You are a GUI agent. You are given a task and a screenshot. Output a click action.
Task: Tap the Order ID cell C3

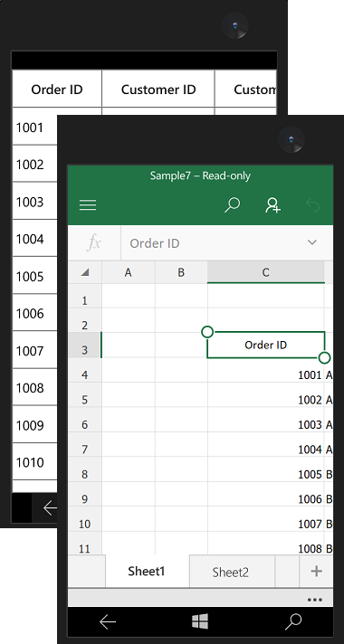click(266, 345)
